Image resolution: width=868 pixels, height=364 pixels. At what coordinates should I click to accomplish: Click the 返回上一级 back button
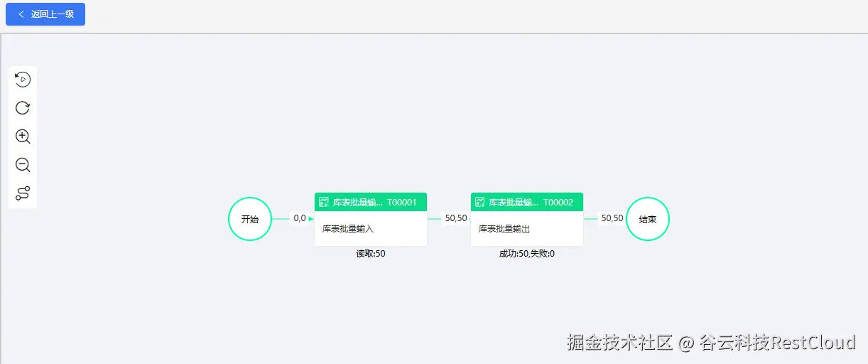click(x=45, y=14)
